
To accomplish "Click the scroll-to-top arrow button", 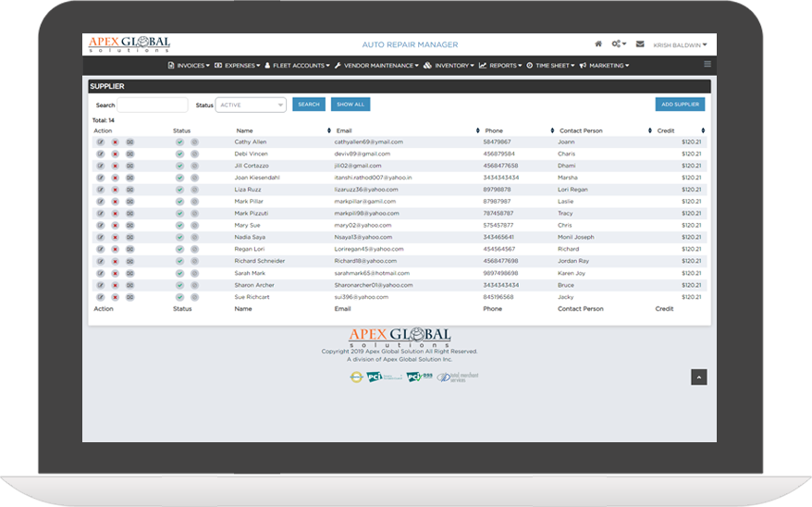I will (699, 377).
